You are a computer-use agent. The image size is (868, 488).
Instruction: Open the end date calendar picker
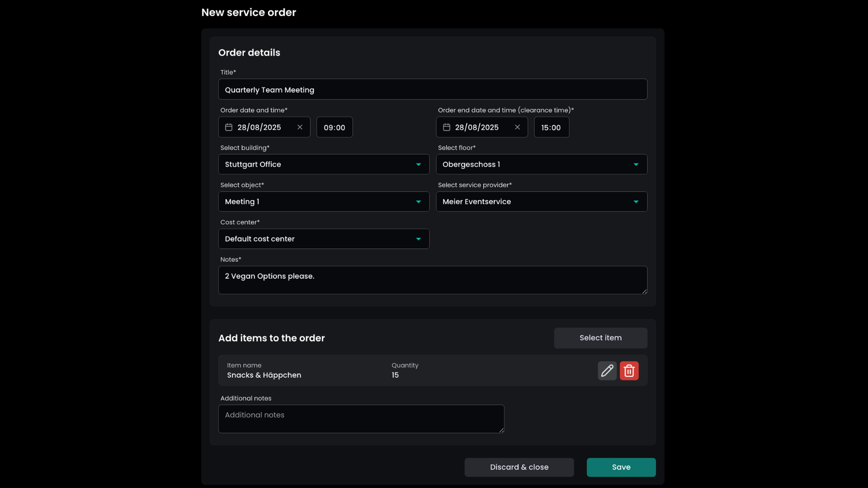click(447, 127)
